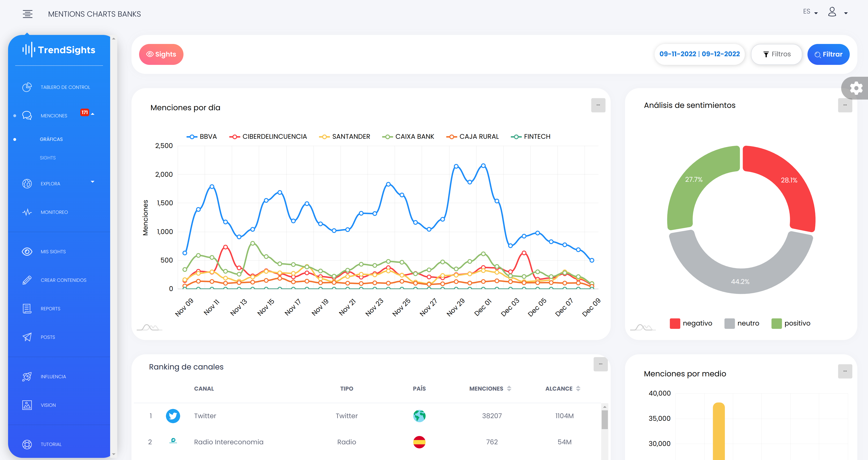
Task: Open the ES language dropdown
Action: (x=810, y=12)
